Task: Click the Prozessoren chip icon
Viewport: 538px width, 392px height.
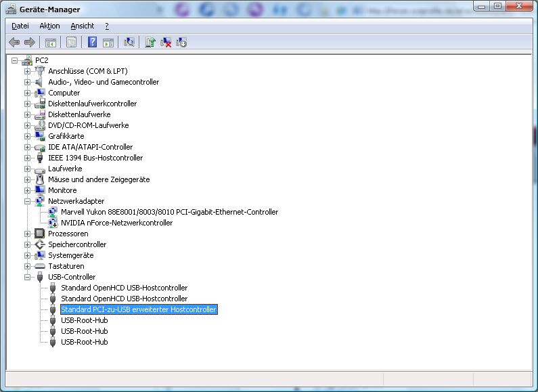Action: point(40,234)
